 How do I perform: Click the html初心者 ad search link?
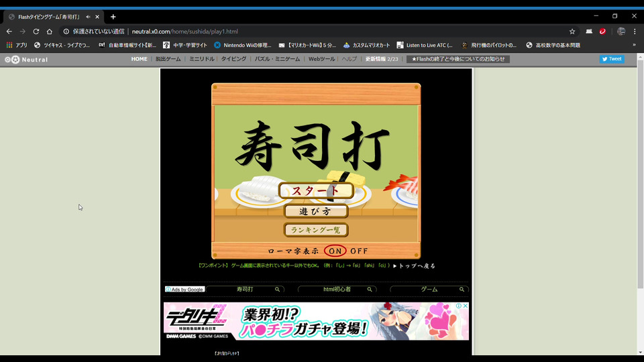tap(337, 290)
